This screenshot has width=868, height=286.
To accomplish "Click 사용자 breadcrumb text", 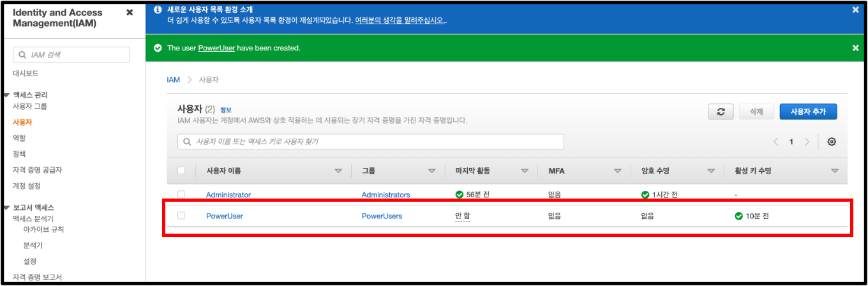I will pos(209,80).
